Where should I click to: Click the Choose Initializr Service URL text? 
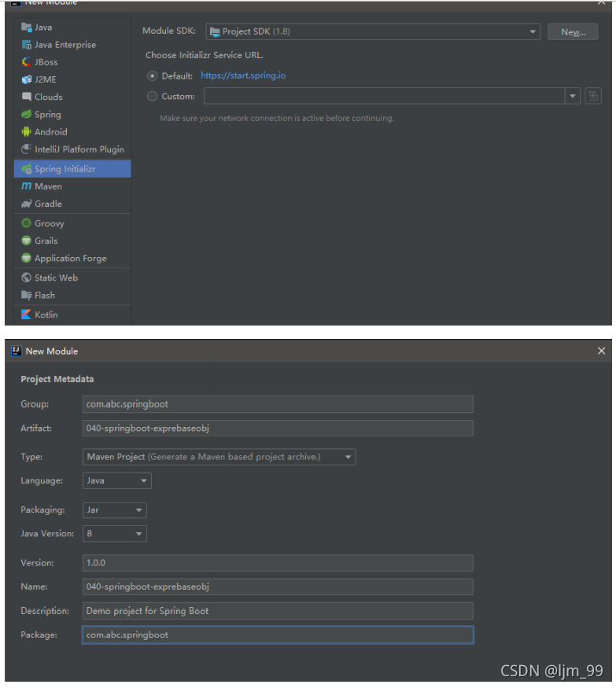click(205, 55)
